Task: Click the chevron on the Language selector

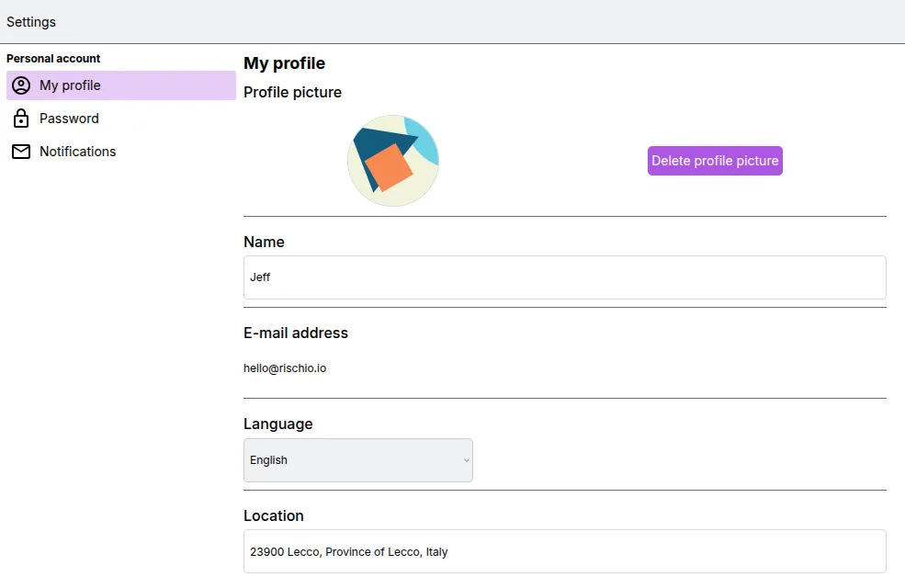Action: click(465, 459)
